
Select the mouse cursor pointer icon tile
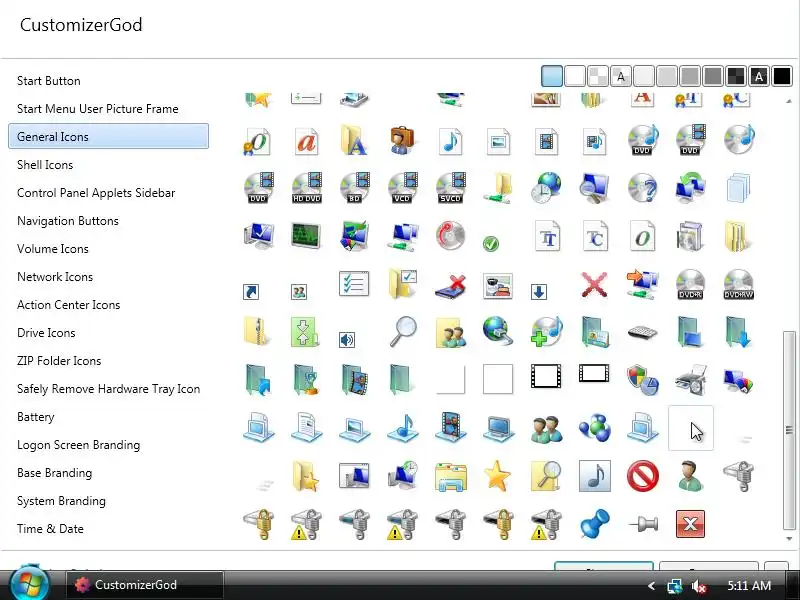691,429
